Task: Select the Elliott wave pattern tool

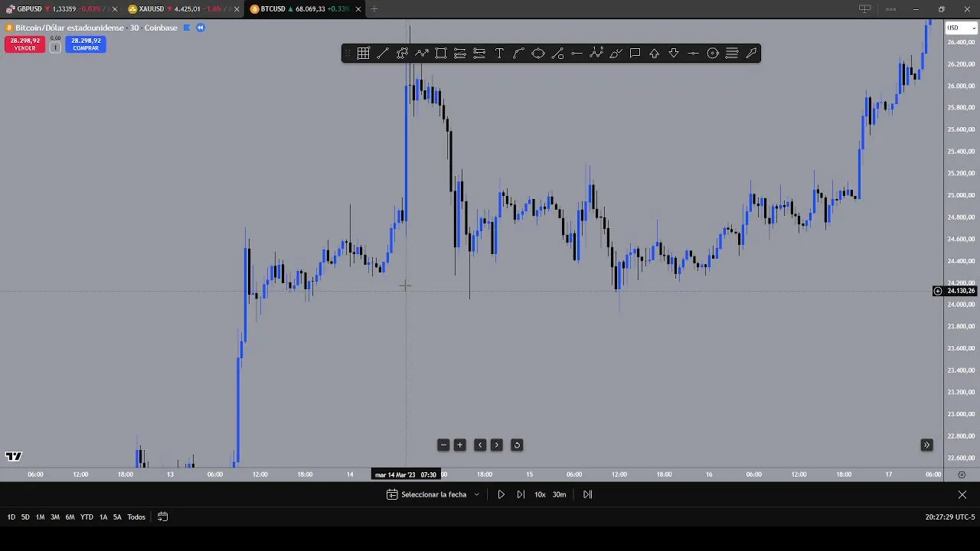Action: [x=596, y=53]
